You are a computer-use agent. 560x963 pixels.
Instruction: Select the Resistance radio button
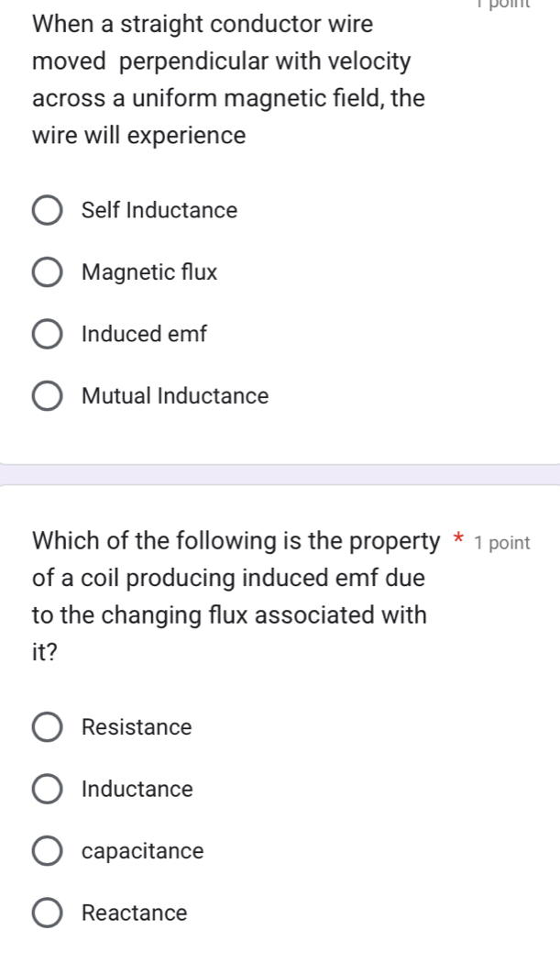coord(49,727)
